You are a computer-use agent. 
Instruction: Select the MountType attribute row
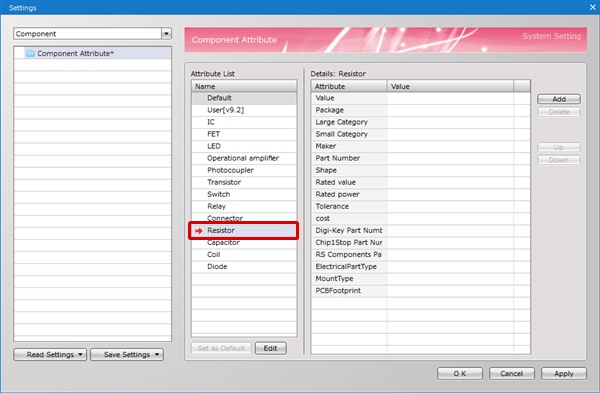[x=421, y=279]
